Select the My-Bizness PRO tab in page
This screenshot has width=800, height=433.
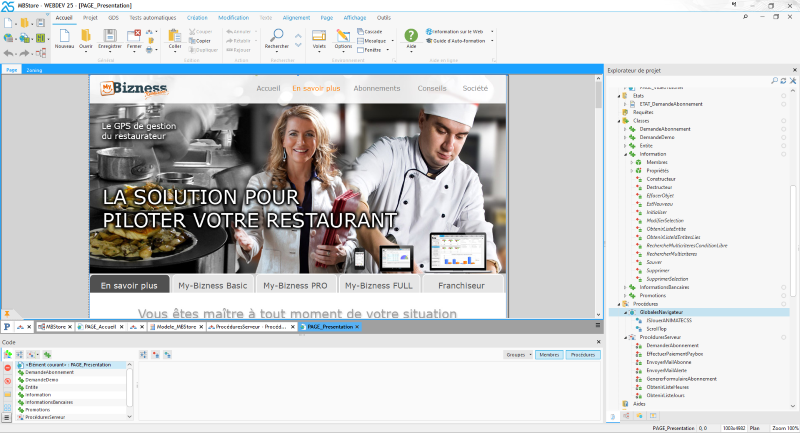point(295,285)
